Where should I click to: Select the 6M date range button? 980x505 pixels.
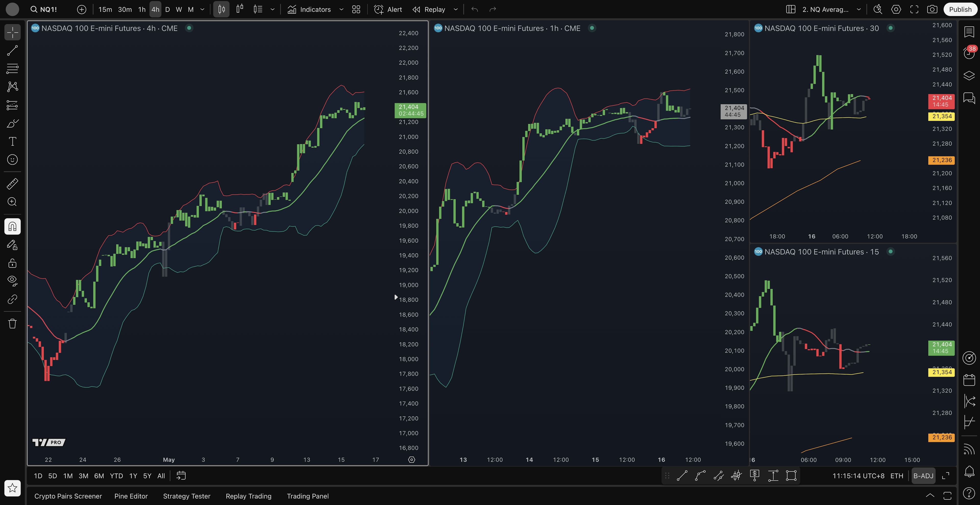(99, 476)
